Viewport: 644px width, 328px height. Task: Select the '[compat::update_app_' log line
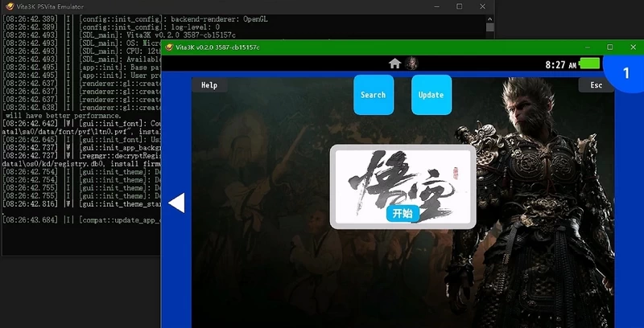point(81,220)
